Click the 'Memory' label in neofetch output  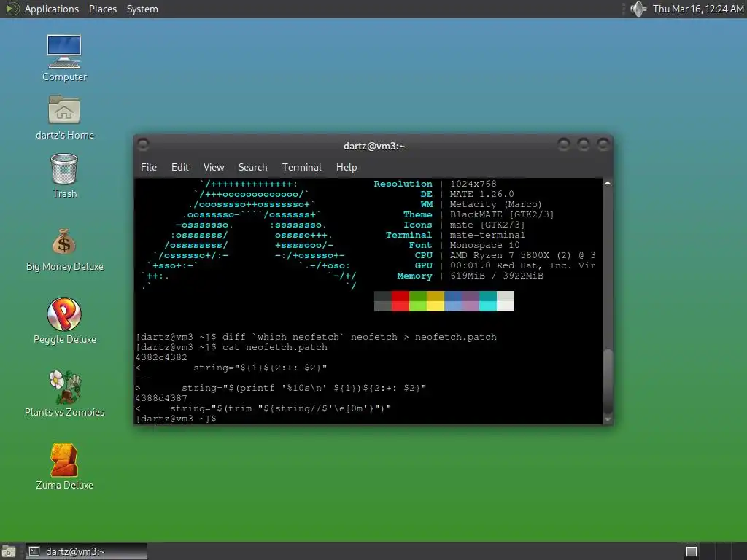(414, 276)
